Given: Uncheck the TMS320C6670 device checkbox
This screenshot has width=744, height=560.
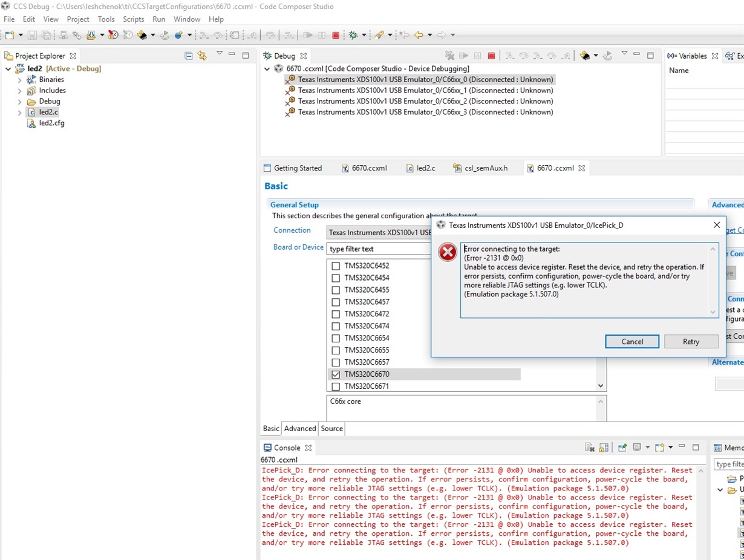Looking at the screenshot, I should click(x=336, y=374).
